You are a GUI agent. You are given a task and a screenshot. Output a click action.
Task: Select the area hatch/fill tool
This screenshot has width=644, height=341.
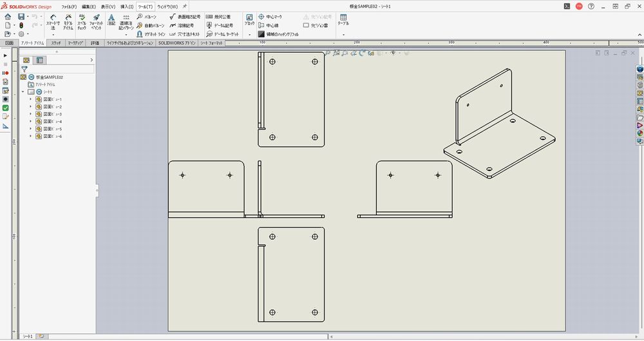[278, 34]
